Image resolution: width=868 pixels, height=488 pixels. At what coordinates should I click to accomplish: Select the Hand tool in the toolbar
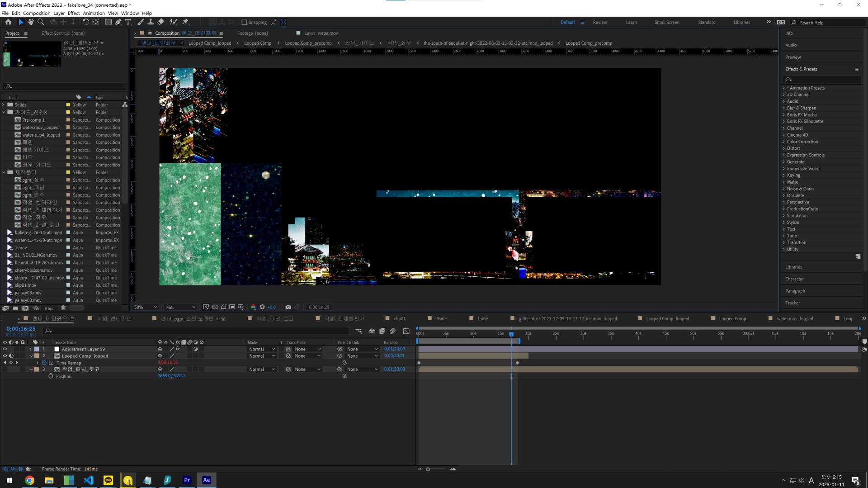coord(31,22)
